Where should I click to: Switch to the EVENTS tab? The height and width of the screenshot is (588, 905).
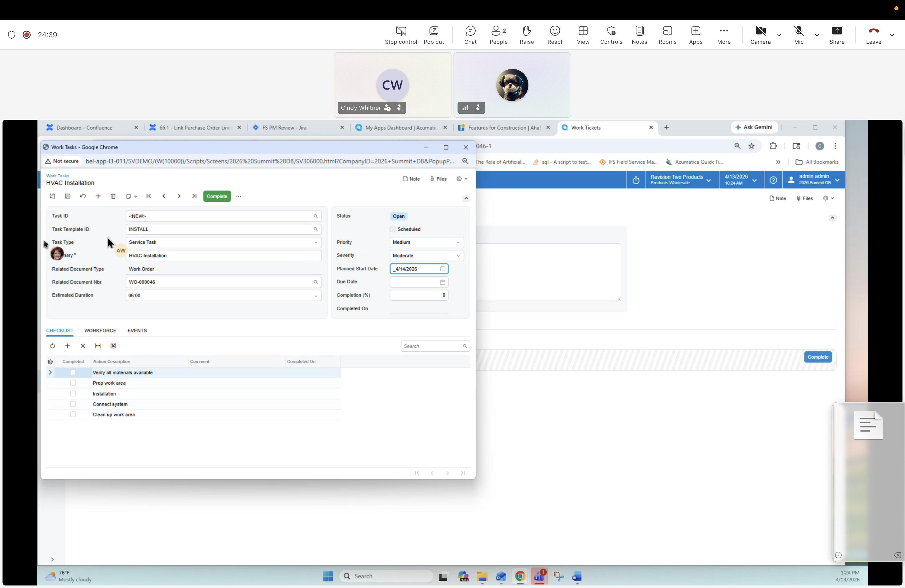pyautogui.click(x=137, y=330)
